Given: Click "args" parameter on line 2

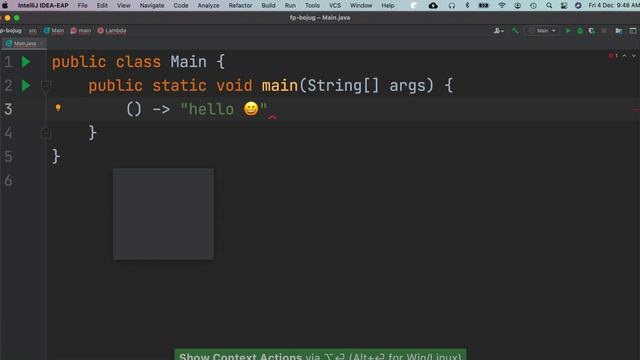Looking at the screenshot, I should coord(407,86).
